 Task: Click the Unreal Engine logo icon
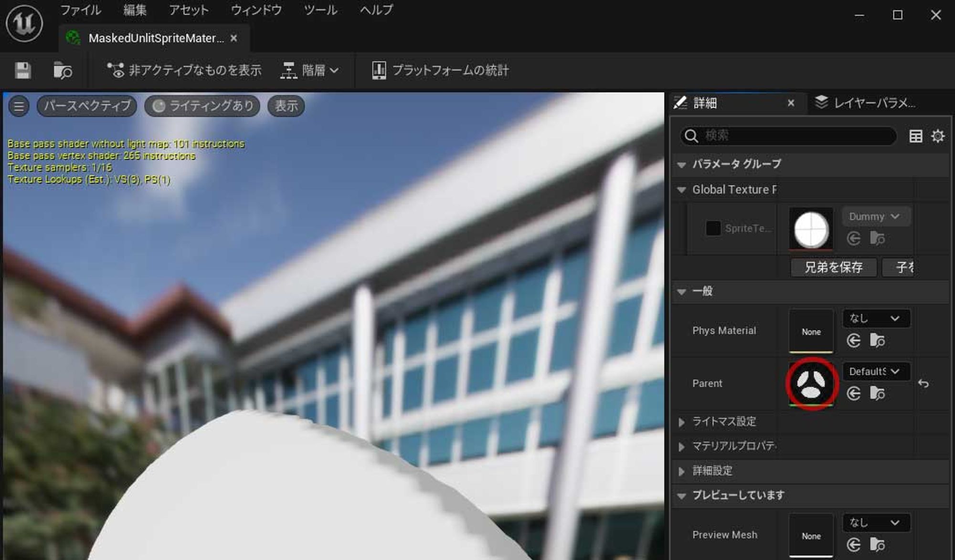point(24,23)
